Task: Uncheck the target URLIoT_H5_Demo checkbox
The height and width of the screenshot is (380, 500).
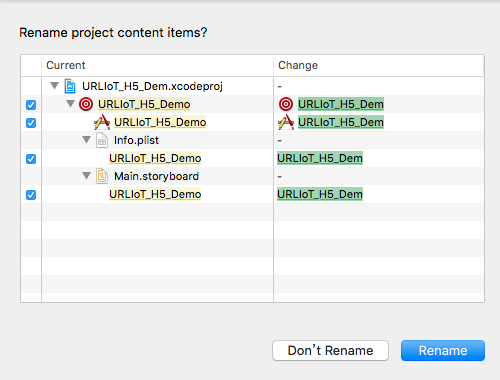Action: pos(31,105)
